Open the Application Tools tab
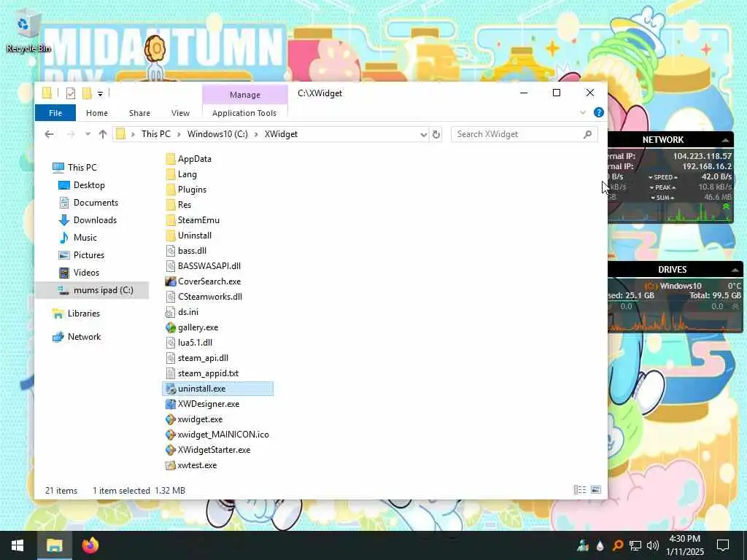Viewport: 747px width, 560px height. (x=244, y=113)
